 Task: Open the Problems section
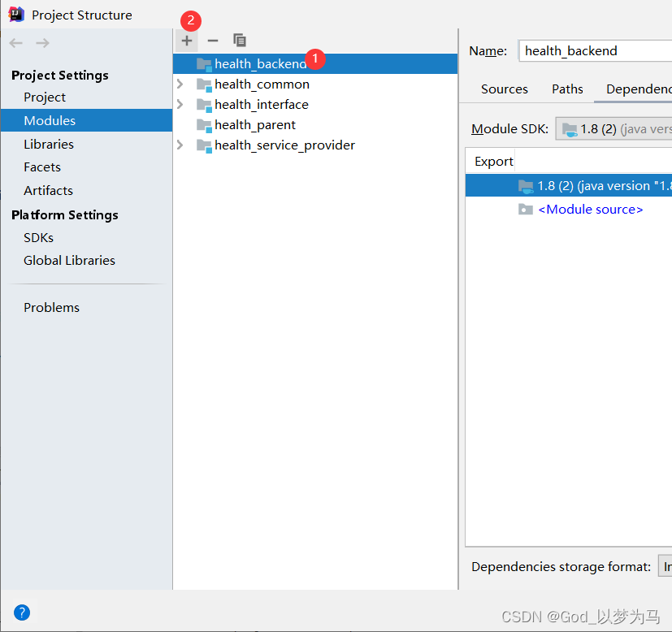point(51,308)
